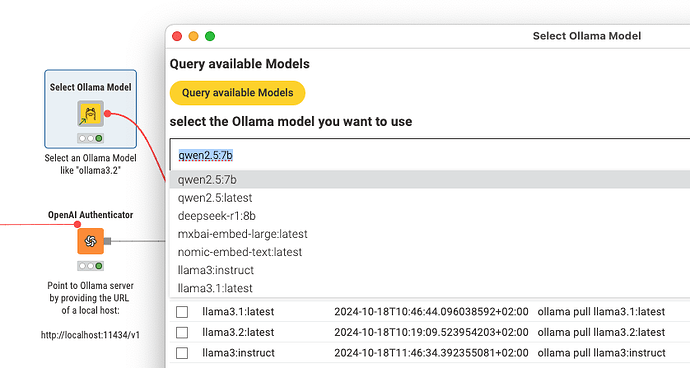Image resolution: width=690 pixels, height=368 pixels.
Task: Click timestamp 2024-10-18T11:46:34.392355081+02:00
Action: (x=431, y=353)
